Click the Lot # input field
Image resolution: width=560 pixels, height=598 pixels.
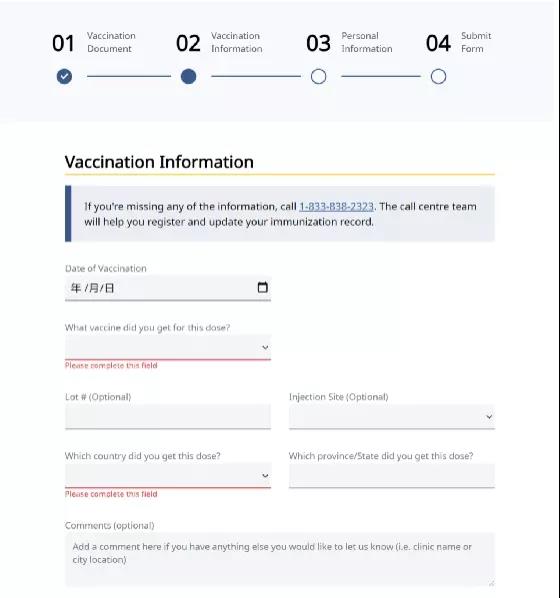[x=168, y=416]
